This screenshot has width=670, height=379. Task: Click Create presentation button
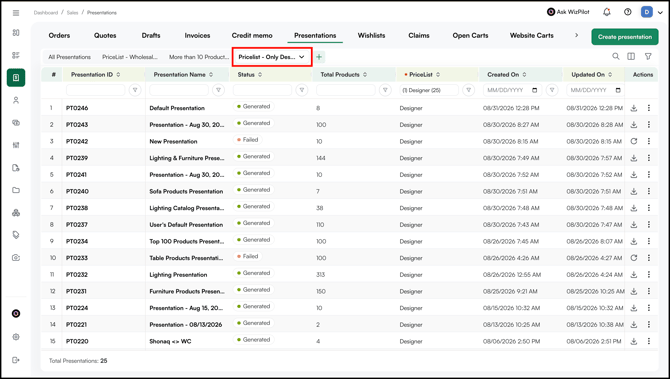[x=625, y=37]
